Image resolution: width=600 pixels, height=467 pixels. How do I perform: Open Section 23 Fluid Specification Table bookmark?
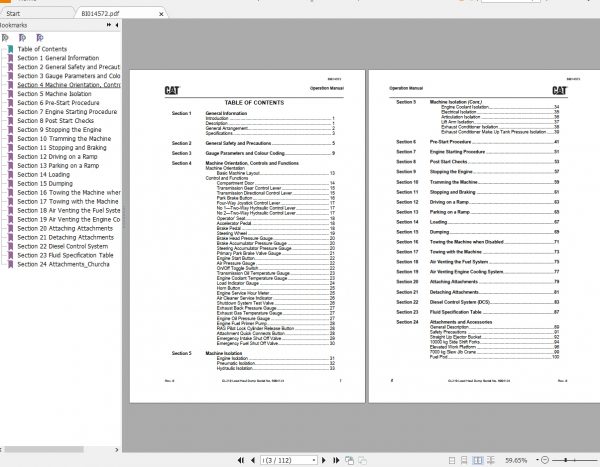point(65,255)
